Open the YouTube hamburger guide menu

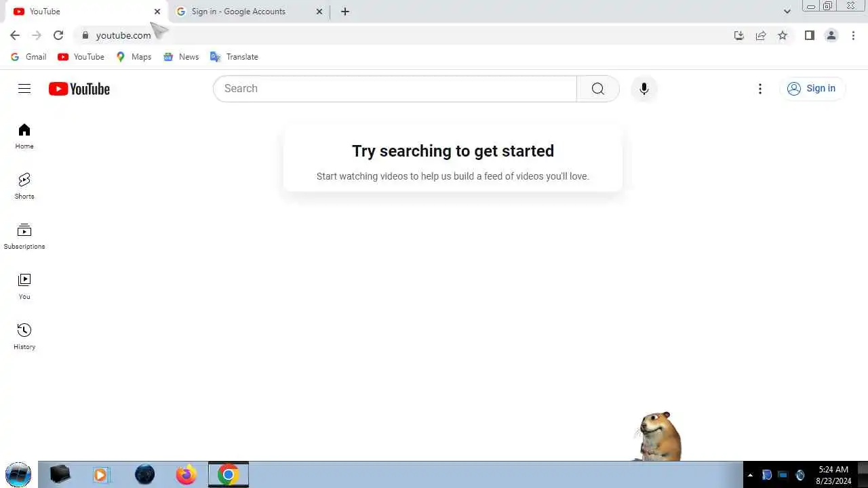pyautogui.click(x=24, y=89)
